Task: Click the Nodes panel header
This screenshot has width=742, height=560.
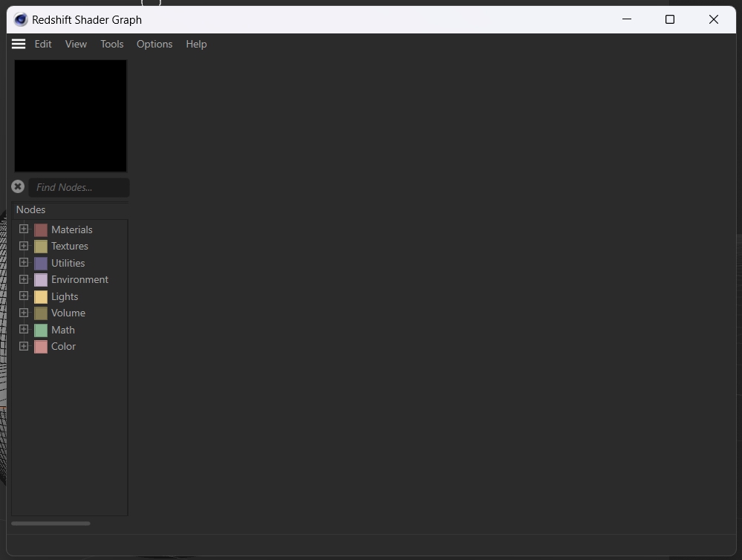Action: coord(70,209)
